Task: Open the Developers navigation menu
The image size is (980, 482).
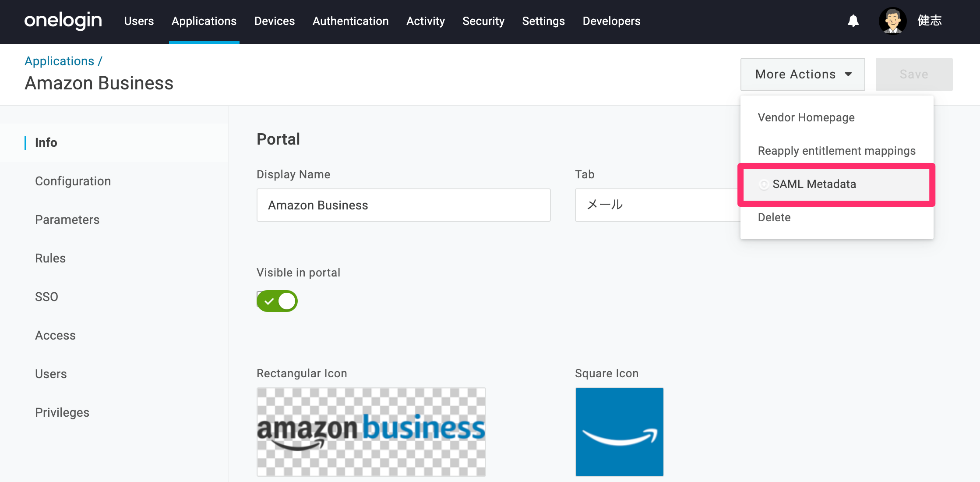Action: 611,21
